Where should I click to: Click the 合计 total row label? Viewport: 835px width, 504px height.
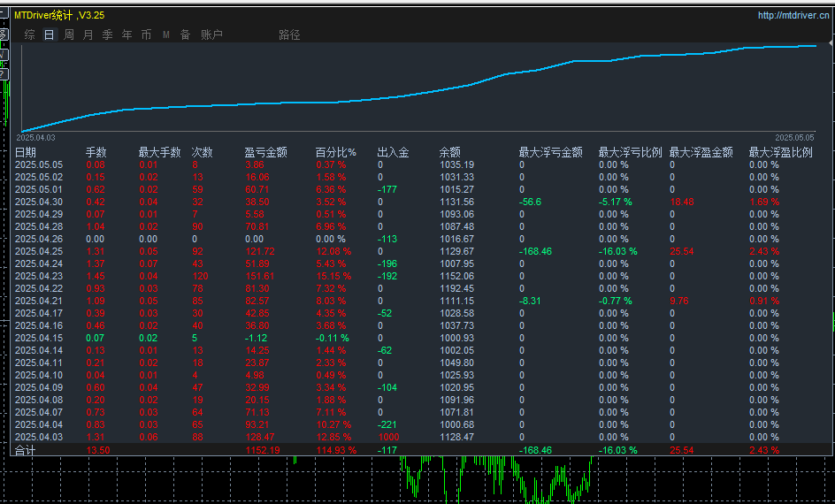[x=26, y=450]
